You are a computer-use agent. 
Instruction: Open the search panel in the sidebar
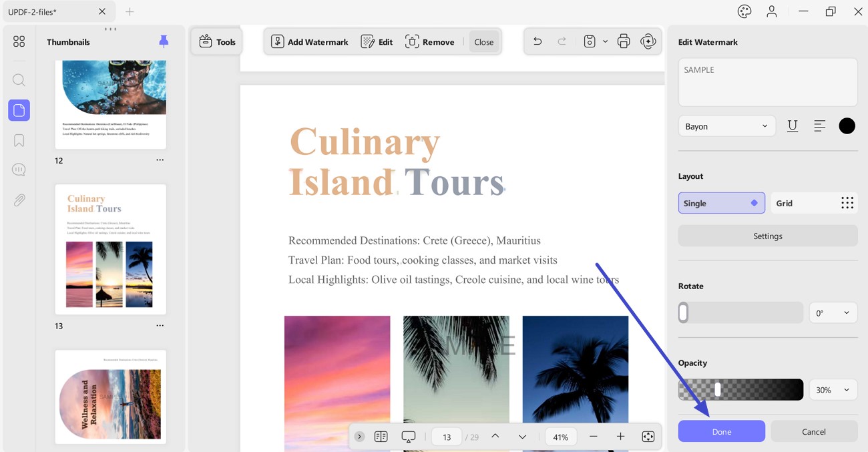(19, 80)
